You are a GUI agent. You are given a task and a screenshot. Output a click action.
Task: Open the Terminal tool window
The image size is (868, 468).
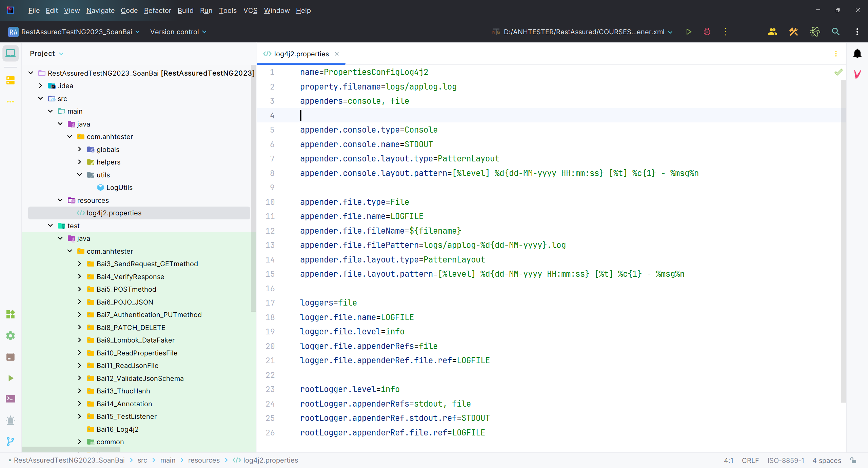click(11, 399)
